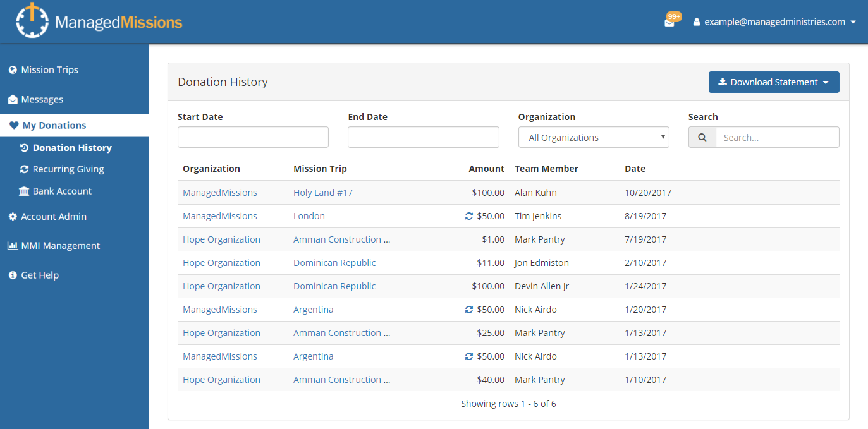Screen dimensions: 868x429
Task: Click the team member name Devin Allen Jr
Action: tap(542, 286)
